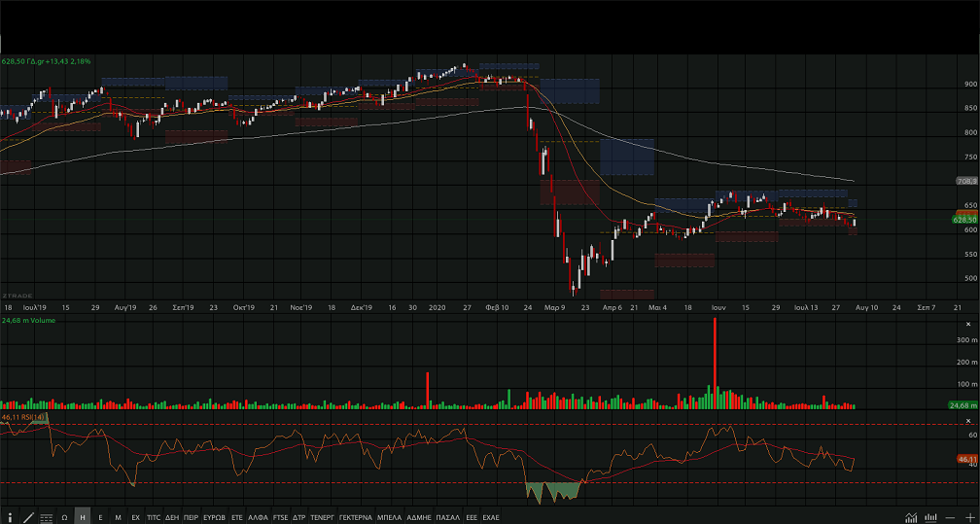This screenshot has height=524, width=980.
Task: Click the 46,11 RSI axis tag
Action: click(967, 458)
